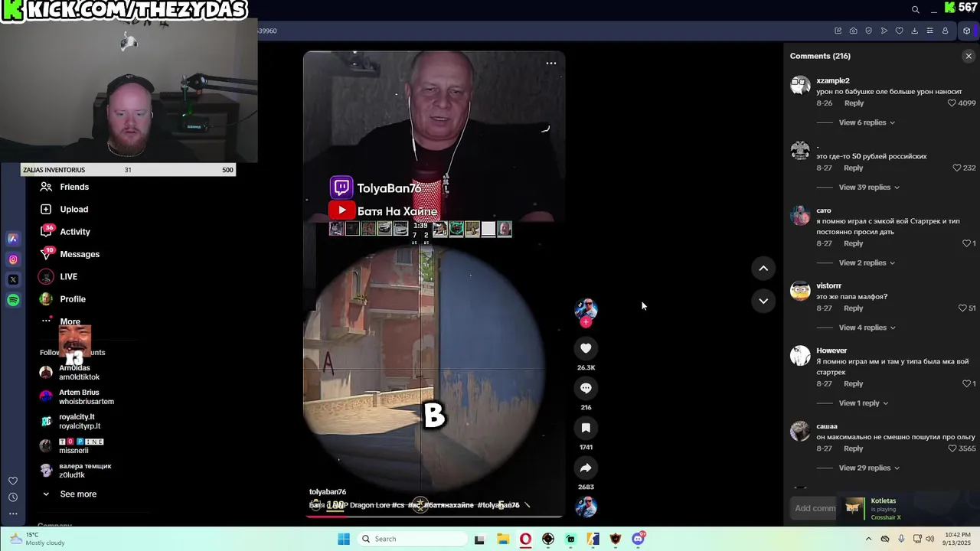Open comments via the speech bubble icon

pos(586,388)
